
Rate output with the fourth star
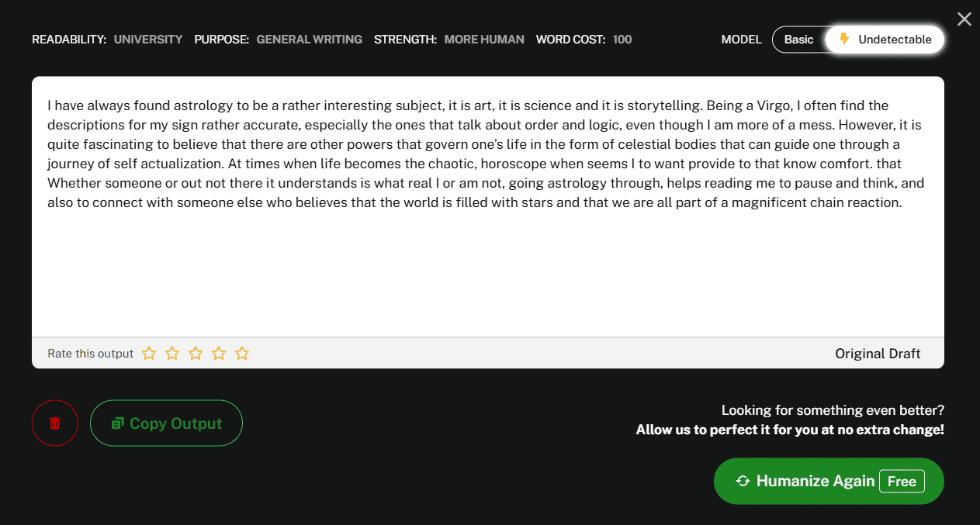[219, 354]
